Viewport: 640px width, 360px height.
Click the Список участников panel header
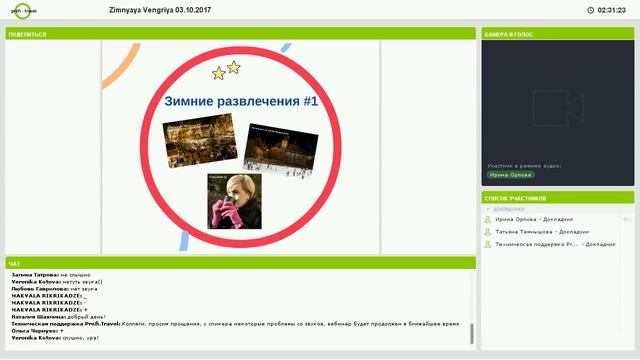pyautogui.click(x=558, y=198)
